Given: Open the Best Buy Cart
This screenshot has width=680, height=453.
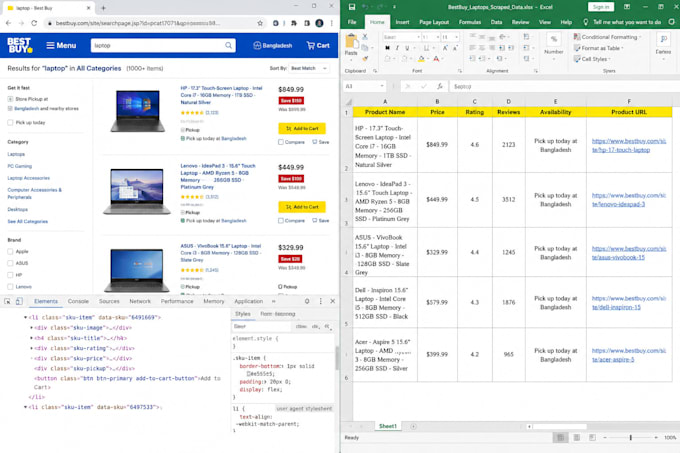Looking at the screenshot, I should click(318, 45).
